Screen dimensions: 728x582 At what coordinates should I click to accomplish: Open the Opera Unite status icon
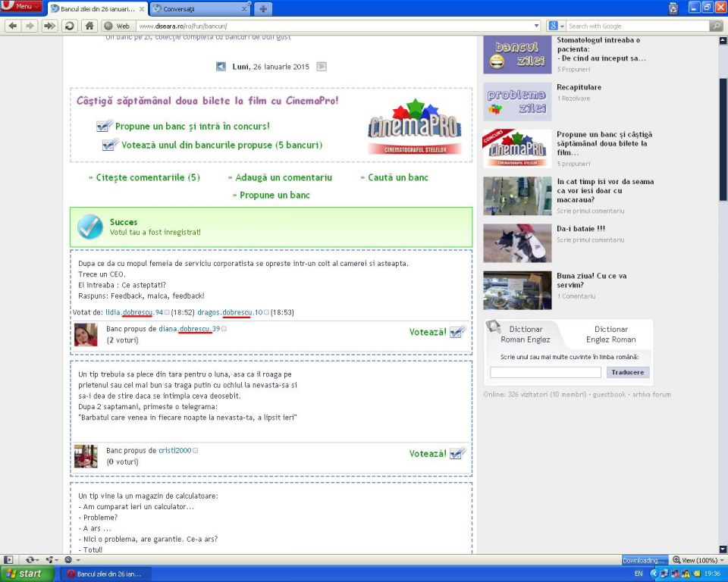51,560
